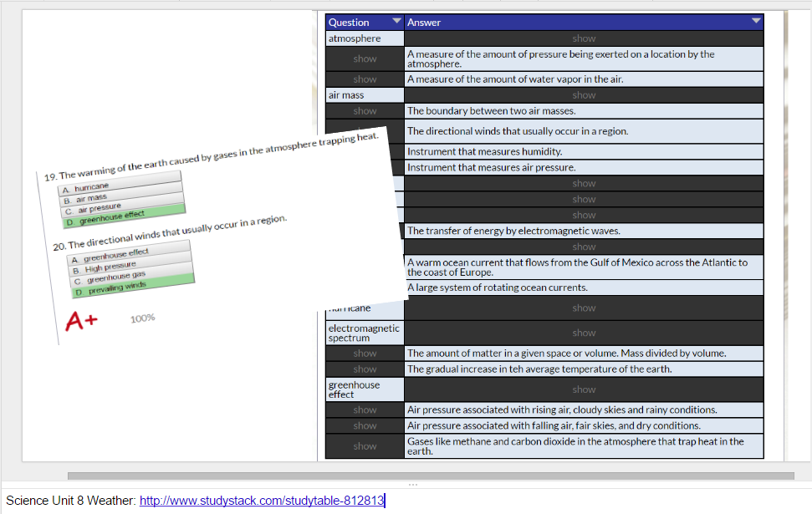
Task: Show hidden term for boundary between air masses
Action: pyautogui.click(x=365, y=111)
